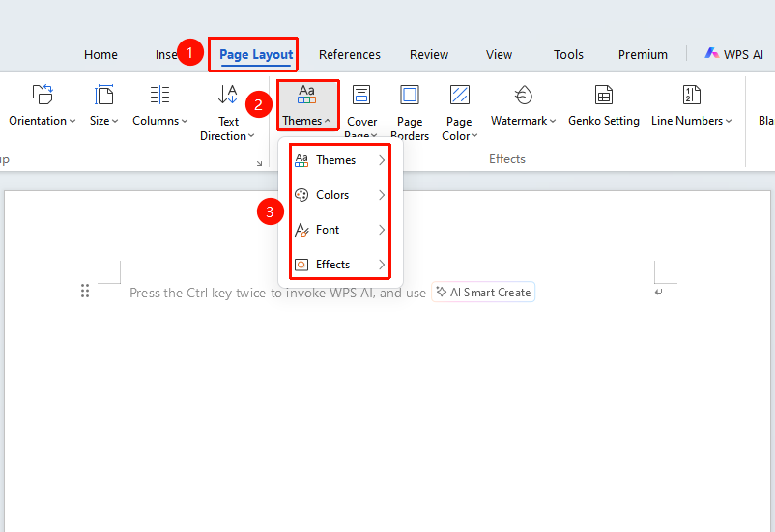Collapse the Themes ribbon dropdown

click(307, 105)
